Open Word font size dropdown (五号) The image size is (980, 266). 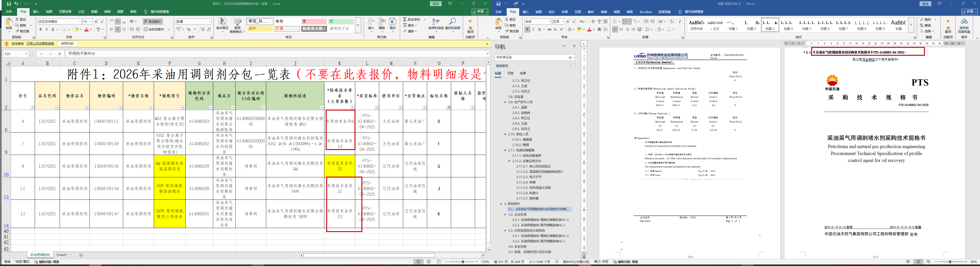point(562,22)
